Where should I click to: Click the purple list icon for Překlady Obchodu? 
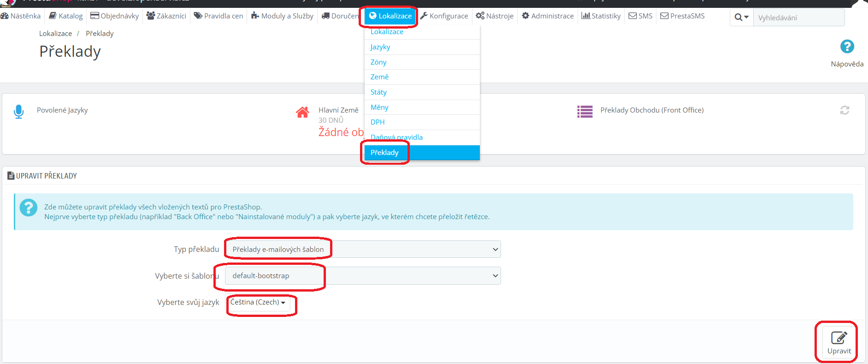585,111
